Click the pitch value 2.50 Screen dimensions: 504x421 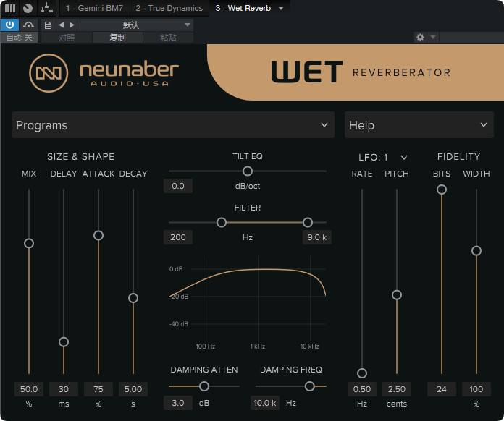click(397, 389)
